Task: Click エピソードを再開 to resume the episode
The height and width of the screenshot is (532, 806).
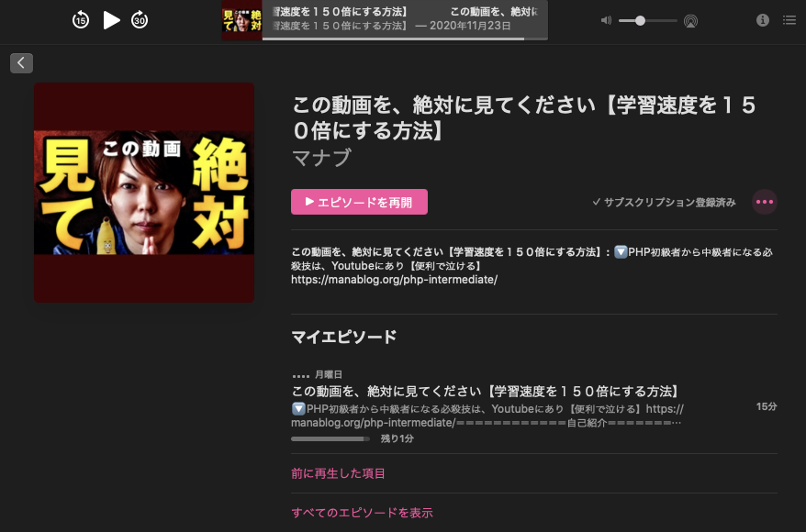Action: click(x=359, y=202)
